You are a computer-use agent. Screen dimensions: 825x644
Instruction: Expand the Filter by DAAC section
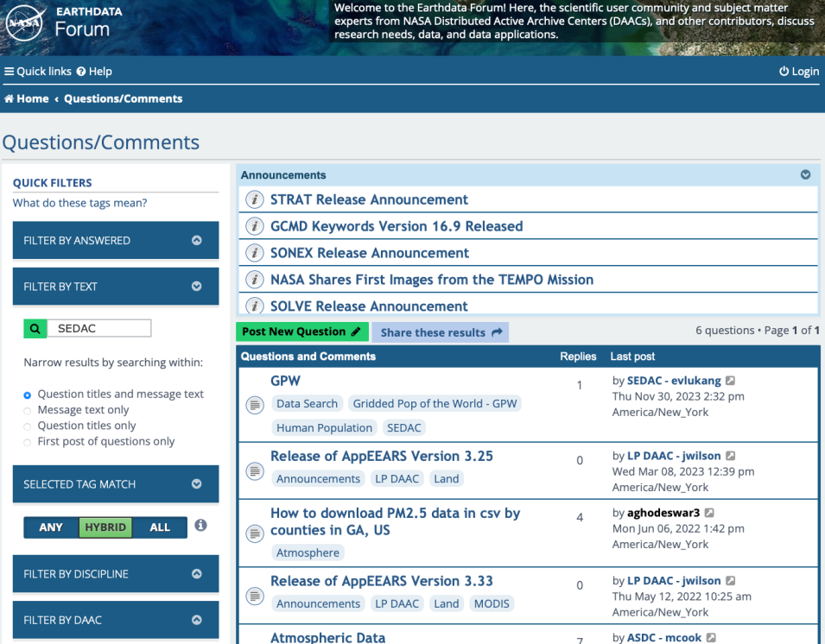tap(116, 620)
